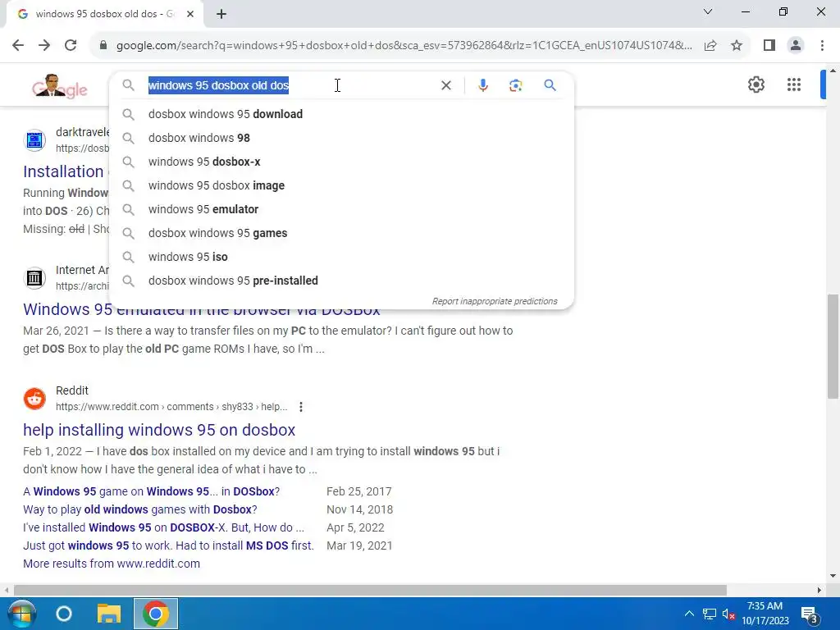
Task: Go back to the previous page
Action: (18, 45)
